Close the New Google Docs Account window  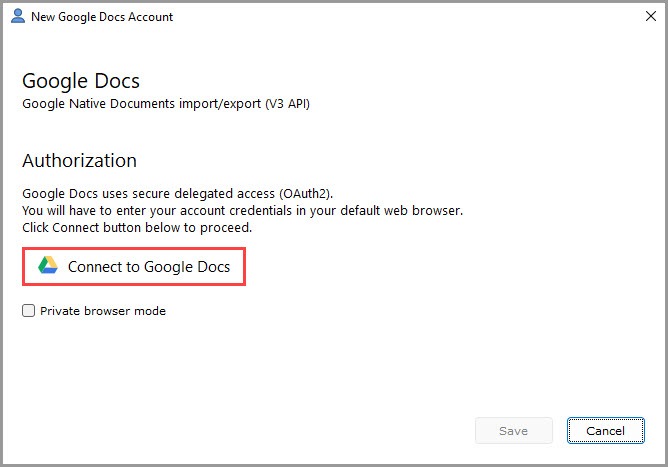(x=651, y=16)
